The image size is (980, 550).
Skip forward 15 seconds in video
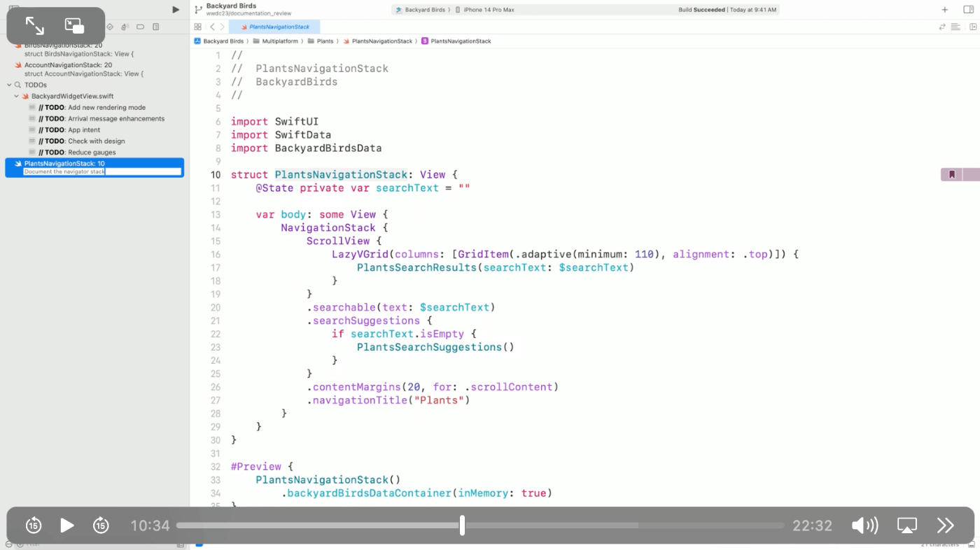click(101, 525)
